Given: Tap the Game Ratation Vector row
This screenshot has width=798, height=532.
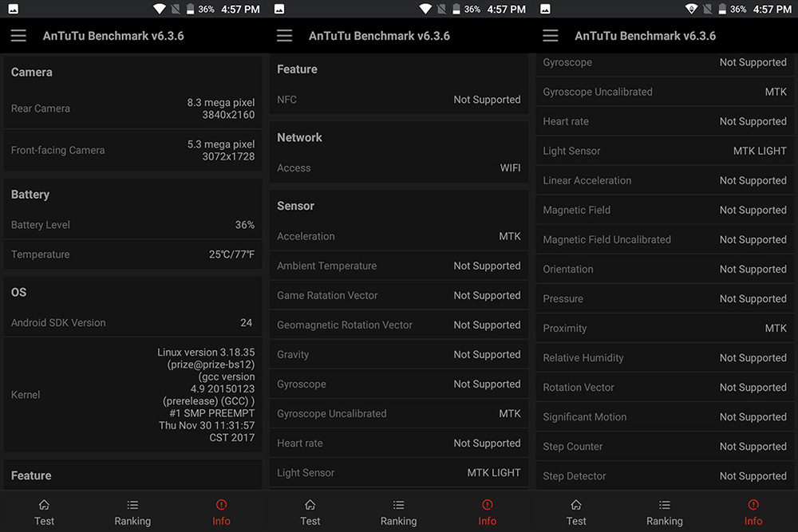Looking at the screenshot, I should (x=398, y=295).
